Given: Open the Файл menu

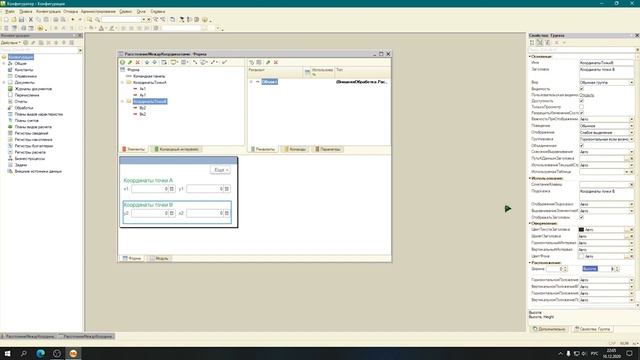Looking at the screenshot, I should click(9, 11).
